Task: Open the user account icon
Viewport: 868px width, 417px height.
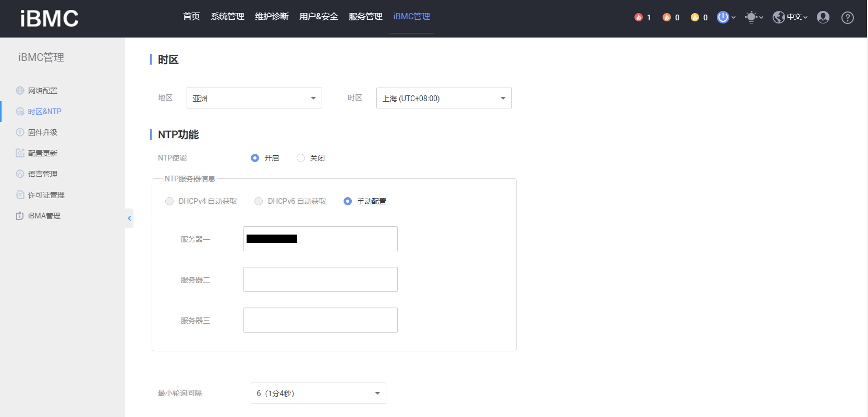Action: [x=823, y=17]
